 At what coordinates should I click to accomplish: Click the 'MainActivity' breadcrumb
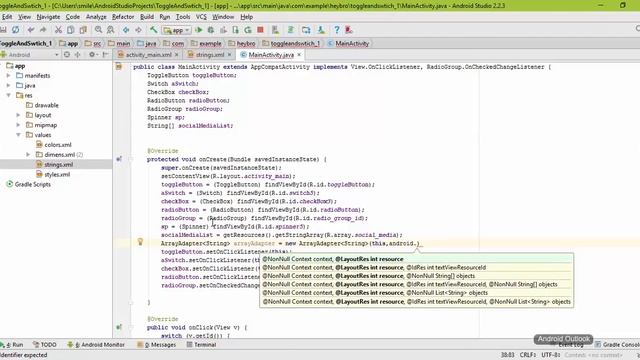click(x=349, y=43)
